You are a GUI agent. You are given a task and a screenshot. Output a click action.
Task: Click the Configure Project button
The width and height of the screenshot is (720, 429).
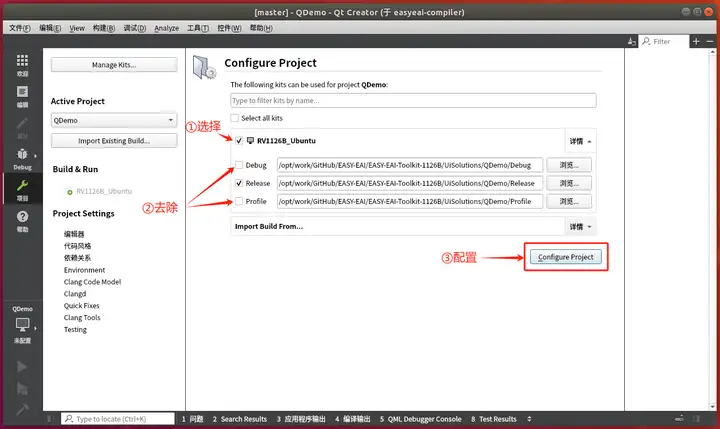coord(566,257)
